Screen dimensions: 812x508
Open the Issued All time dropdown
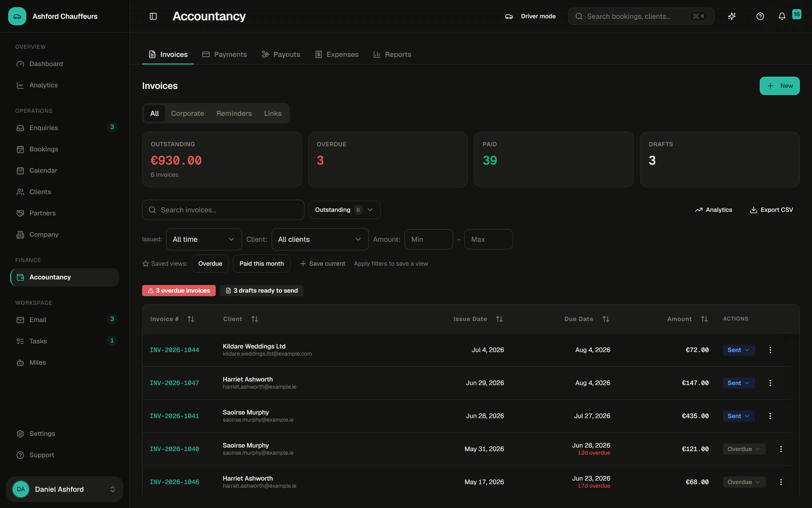point(204,239)
